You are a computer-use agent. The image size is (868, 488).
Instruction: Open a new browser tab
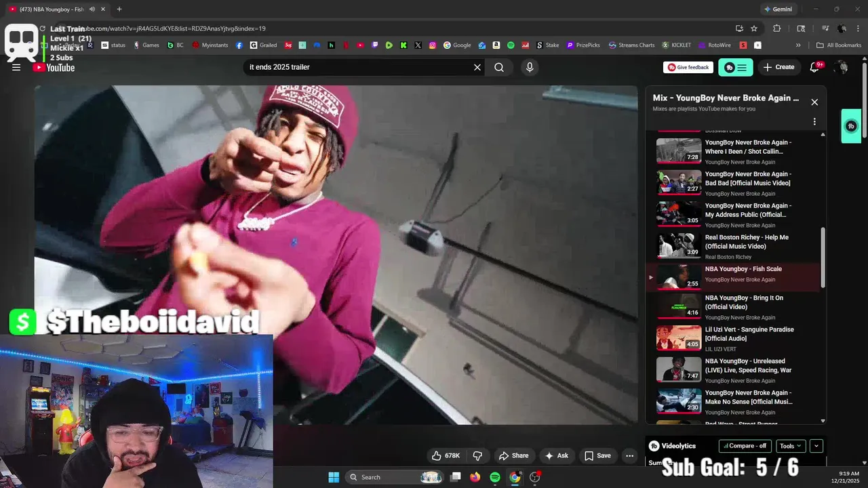[119, 9]
